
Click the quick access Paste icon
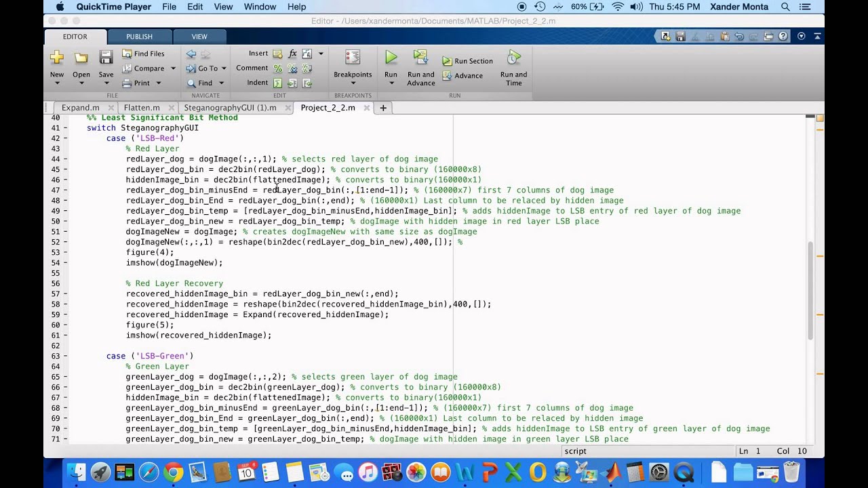[725, 37]
